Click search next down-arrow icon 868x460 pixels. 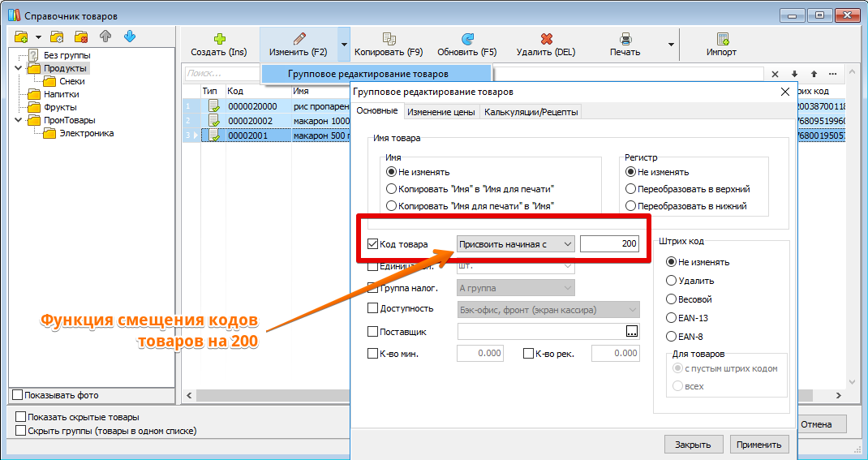[794, 74]
